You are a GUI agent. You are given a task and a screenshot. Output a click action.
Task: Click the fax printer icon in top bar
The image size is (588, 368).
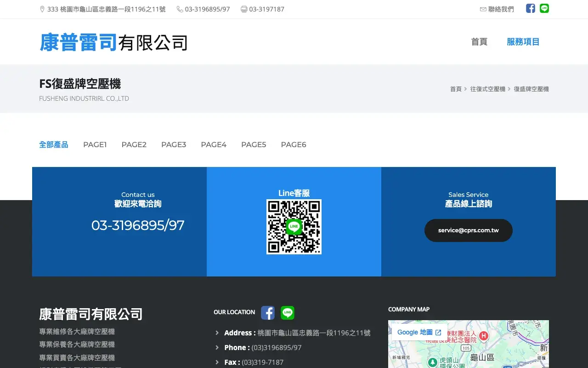point(244,9)
